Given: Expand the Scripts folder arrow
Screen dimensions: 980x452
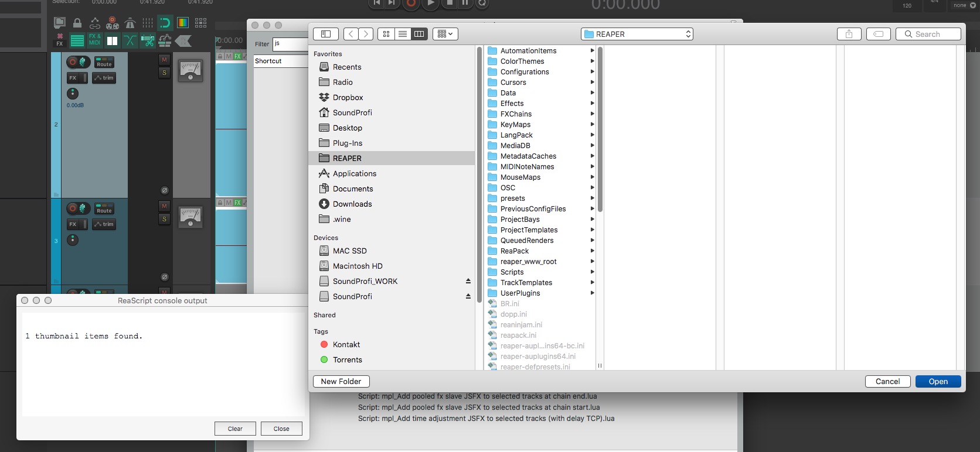Looking at the screenshot, I should [592, 272].
